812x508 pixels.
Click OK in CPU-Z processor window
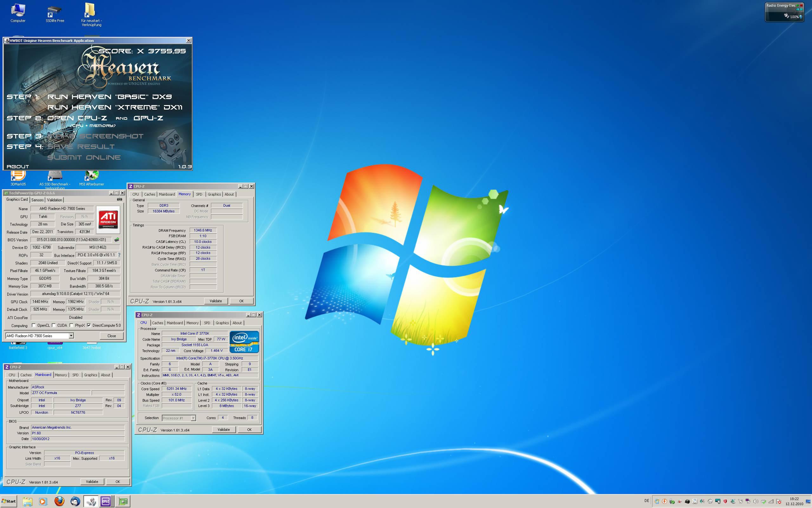(x=249, y=430)
